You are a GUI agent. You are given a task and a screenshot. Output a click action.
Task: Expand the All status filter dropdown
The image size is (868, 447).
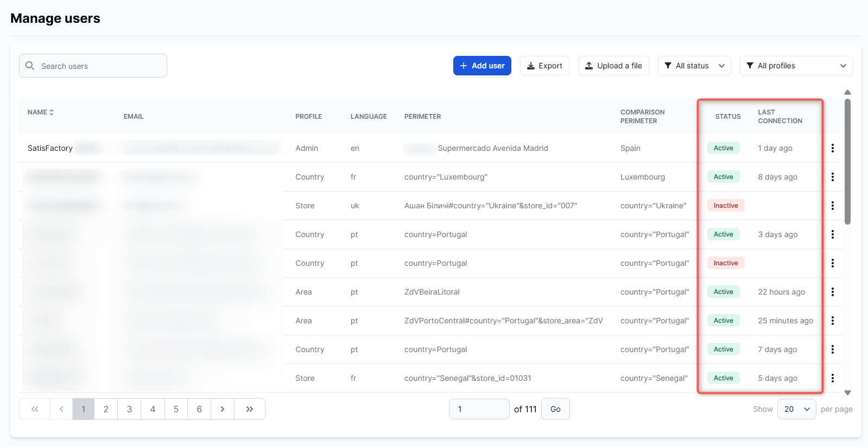[694, 66]
